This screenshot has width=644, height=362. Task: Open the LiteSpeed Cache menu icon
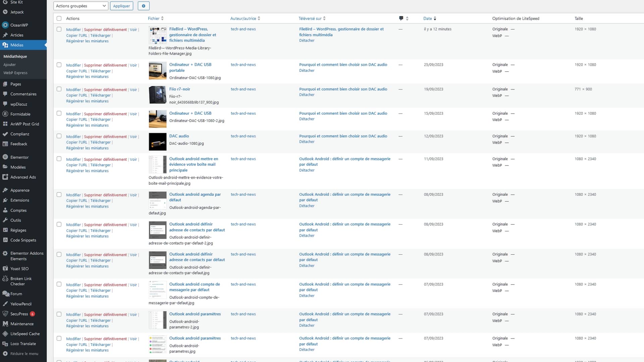(x=5, y=334)
